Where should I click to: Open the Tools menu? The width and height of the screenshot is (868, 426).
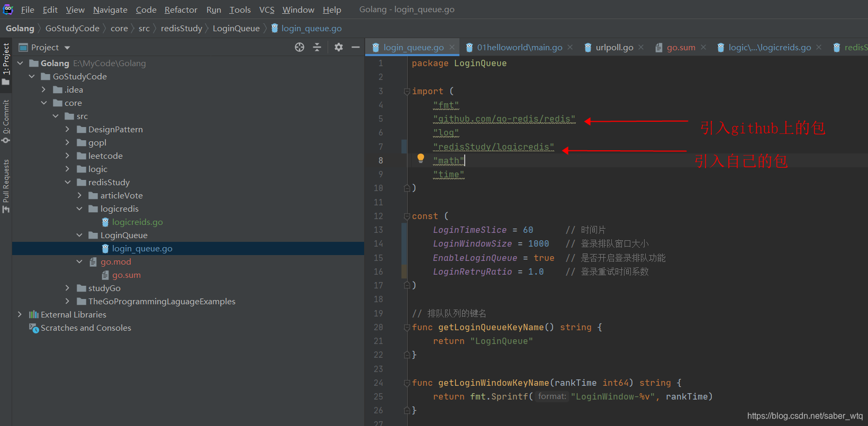click(x=240, y=10)
